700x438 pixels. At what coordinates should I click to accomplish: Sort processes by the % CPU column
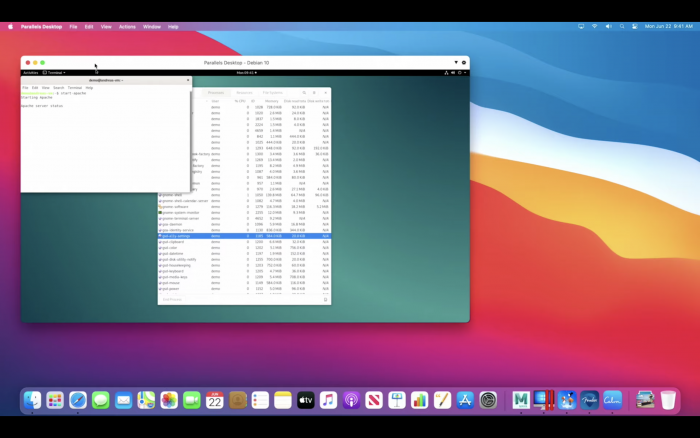(x=240, y=101)
